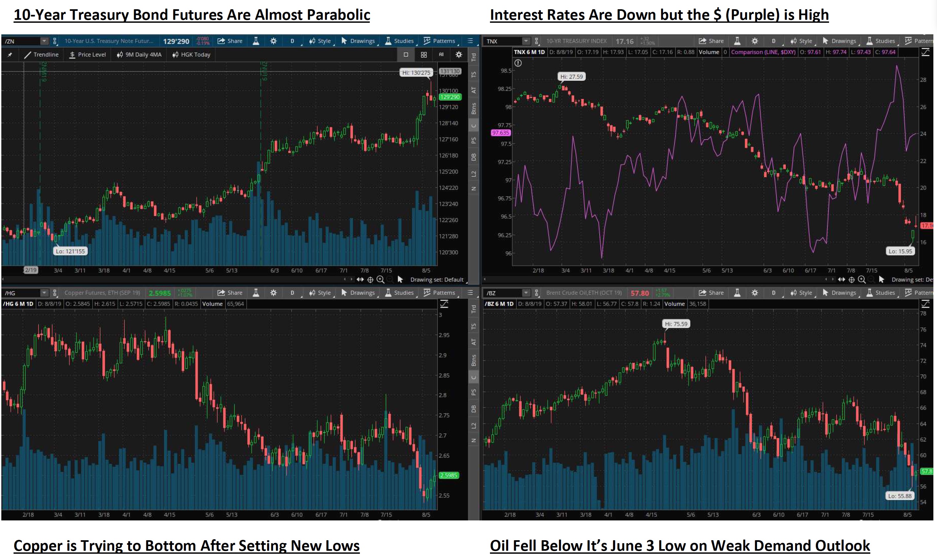
Task: Open Style dropdown on Brent chart toolbar
Action: tap(801, 293)
